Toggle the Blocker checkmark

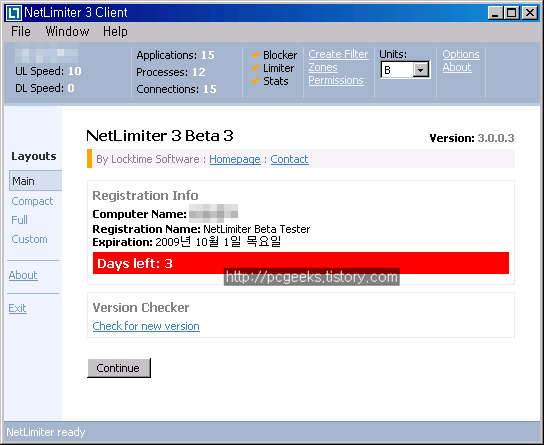click(255, 54)
